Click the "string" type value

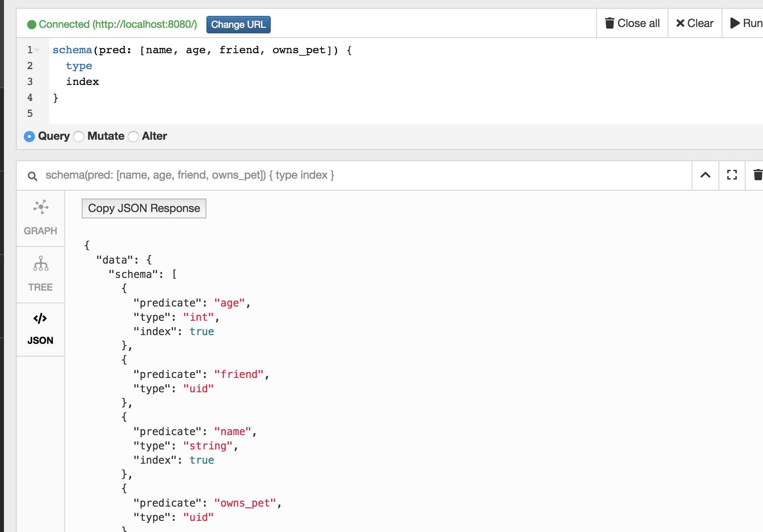(208, 446)
